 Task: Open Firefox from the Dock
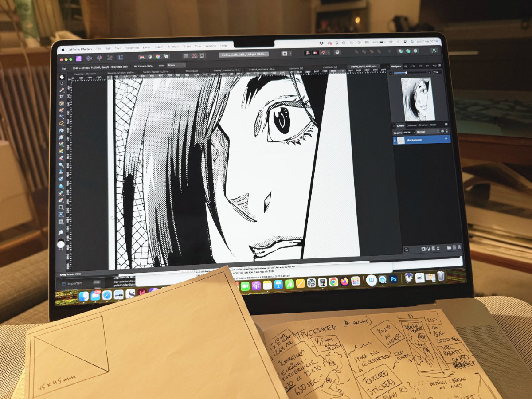click(344, 281)
